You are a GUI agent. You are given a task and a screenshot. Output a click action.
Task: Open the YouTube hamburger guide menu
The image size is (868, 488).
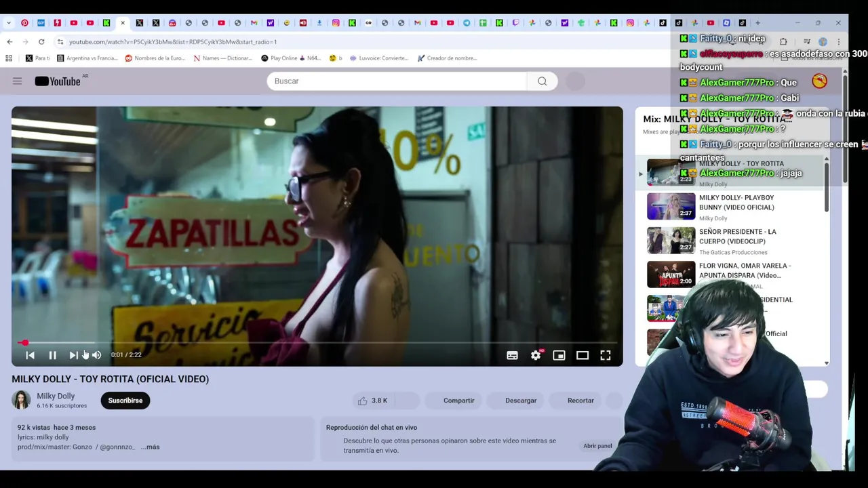[x=17, y=81]
